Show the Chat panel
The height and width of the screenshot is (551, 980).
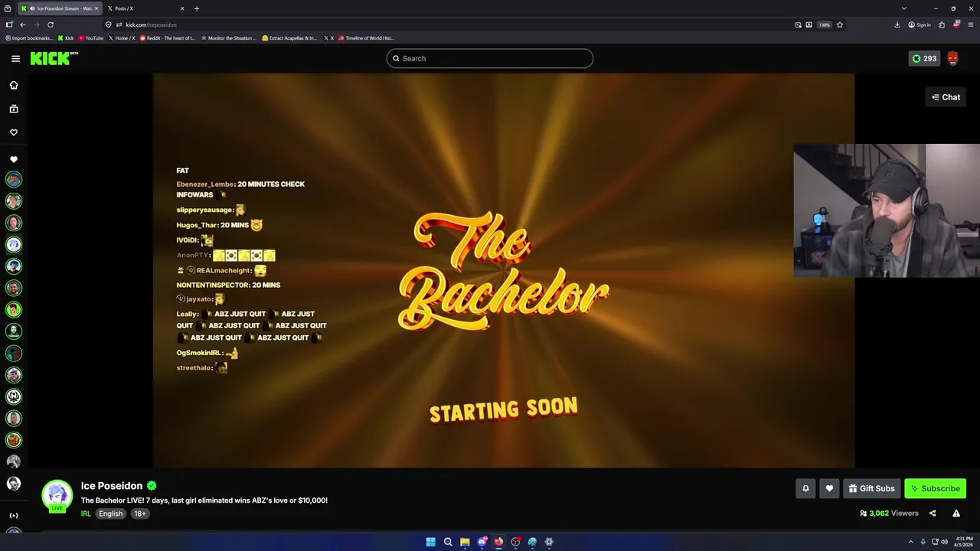[x=946, y=97]
